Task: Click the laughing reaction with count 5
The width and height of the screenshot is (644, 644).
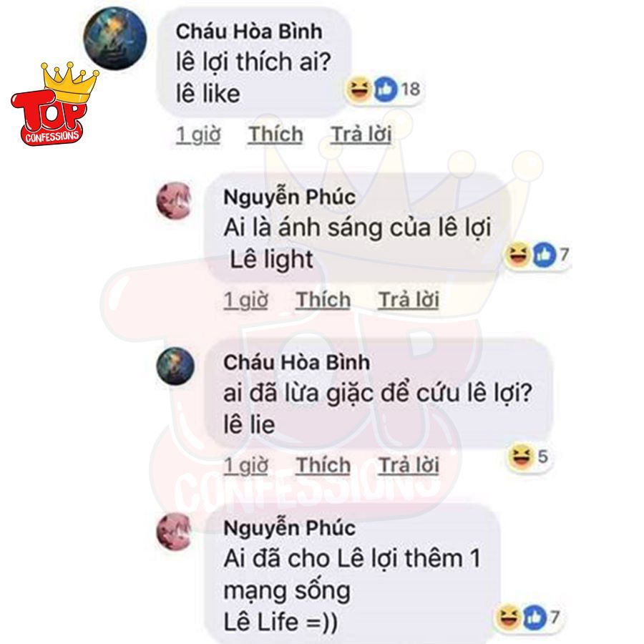Action: pyautogui.click(x=521, y=457)
